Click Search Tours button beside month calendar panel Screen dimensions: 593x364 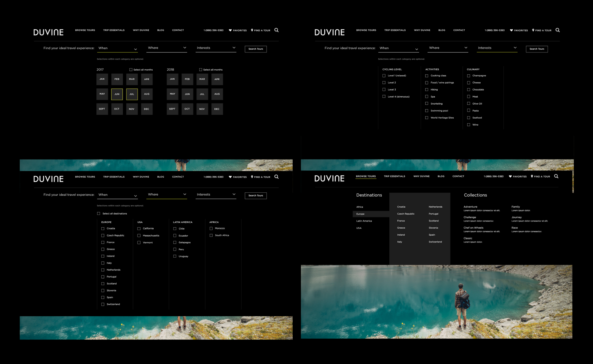click(x=256, y=49)
